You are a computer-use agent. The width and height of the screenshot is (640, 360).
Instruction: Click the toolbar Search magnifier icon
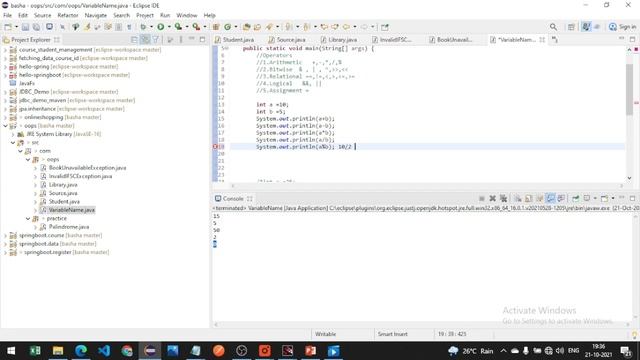[553, 27]
